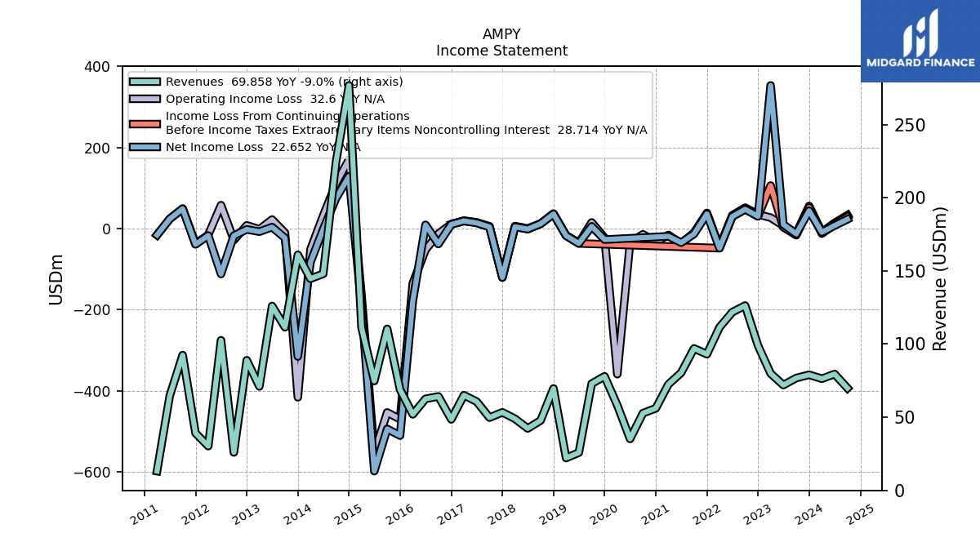Image resolution: width=980 pixels, height=551 pixels.
Task: Select the blue Net Income Loss swatch
Action: [x=145, y=148]
